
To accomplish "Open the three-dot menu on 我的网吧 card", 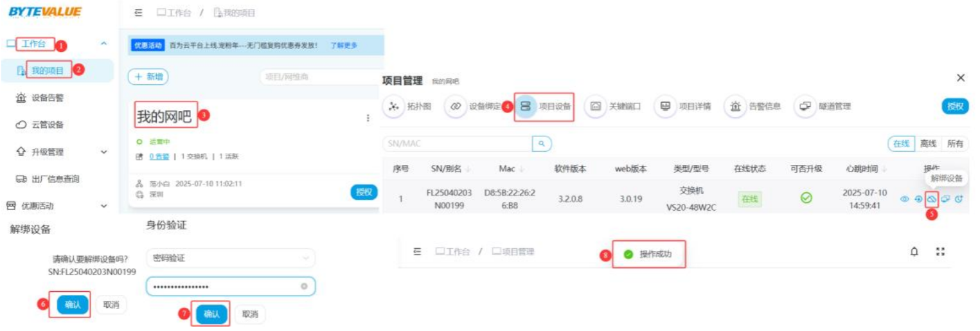I will tap(368, 118).
